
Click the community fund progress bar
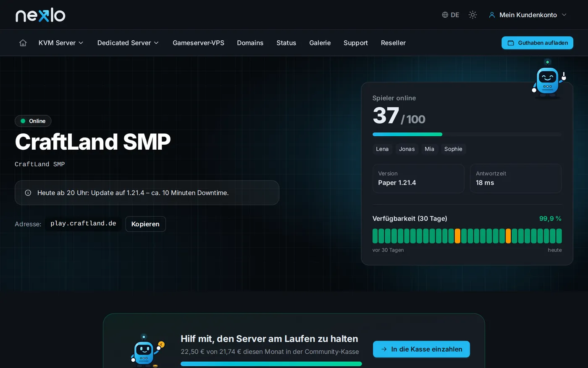point(271,364)
